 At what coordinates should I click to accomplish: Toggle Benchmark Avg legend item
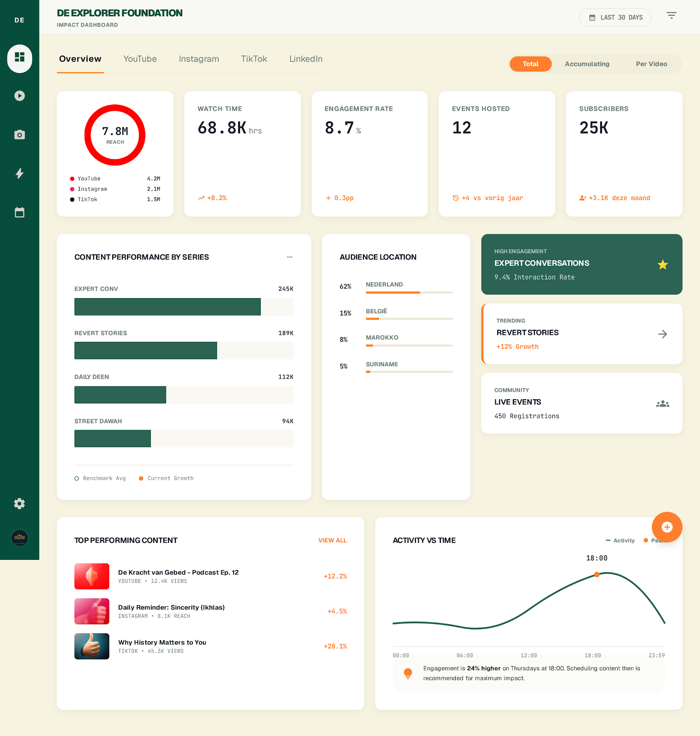(100, 478)
